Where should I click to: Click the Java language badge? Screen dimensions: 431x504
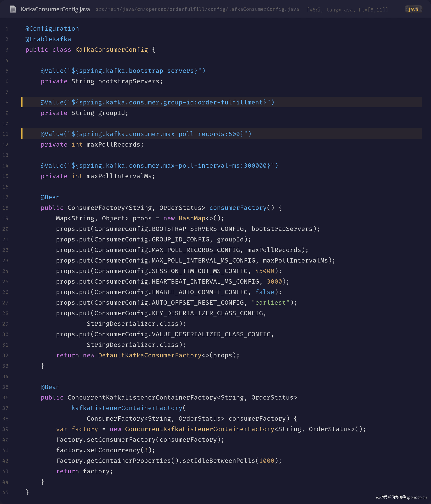413,9
